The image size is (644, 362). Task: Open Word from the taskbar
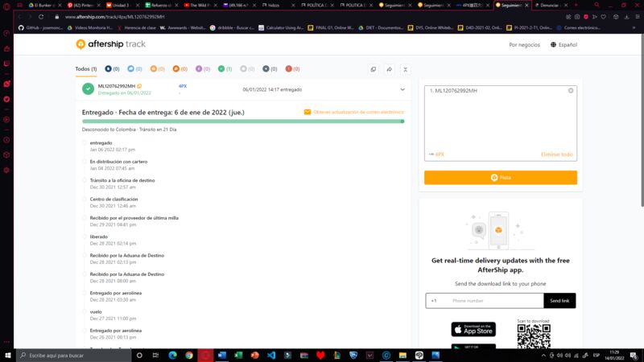222,356
